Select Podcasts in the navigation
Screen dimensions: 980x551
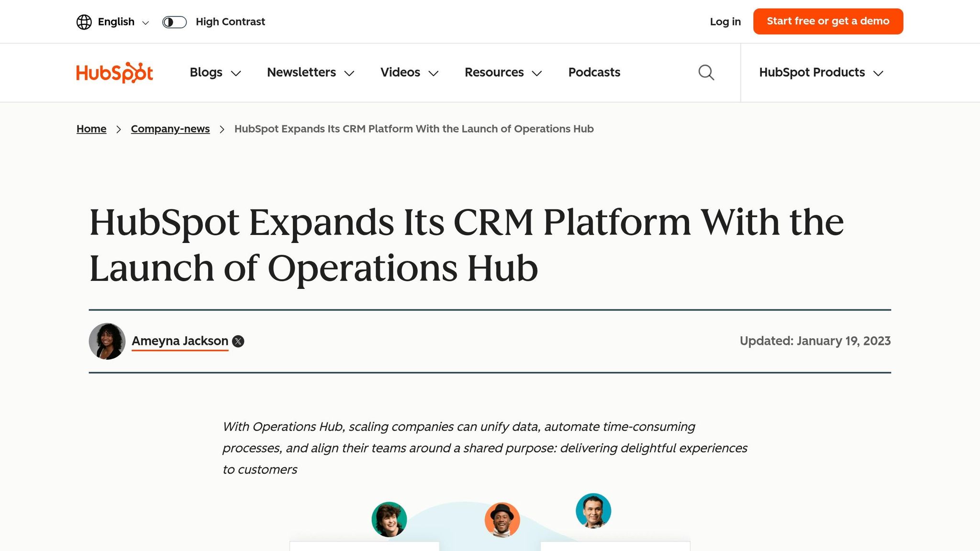[594, 72]
